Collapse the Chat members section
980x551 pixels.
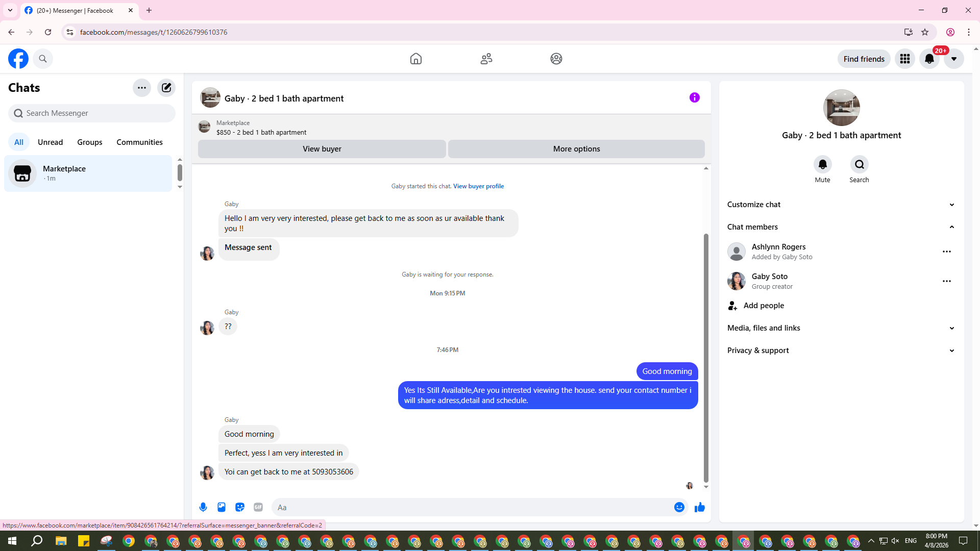pos(841,227)
